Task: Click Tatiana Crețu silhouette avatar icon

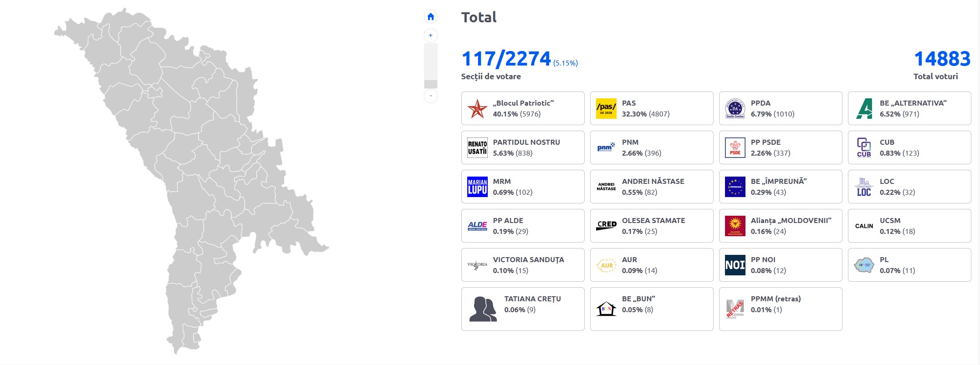Action: coord(483,309)
